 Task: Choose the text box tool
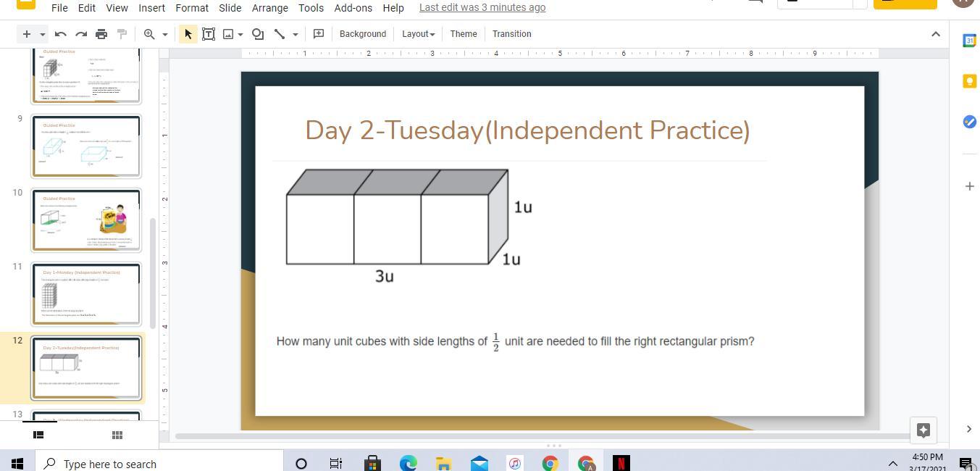coord(209,34)
